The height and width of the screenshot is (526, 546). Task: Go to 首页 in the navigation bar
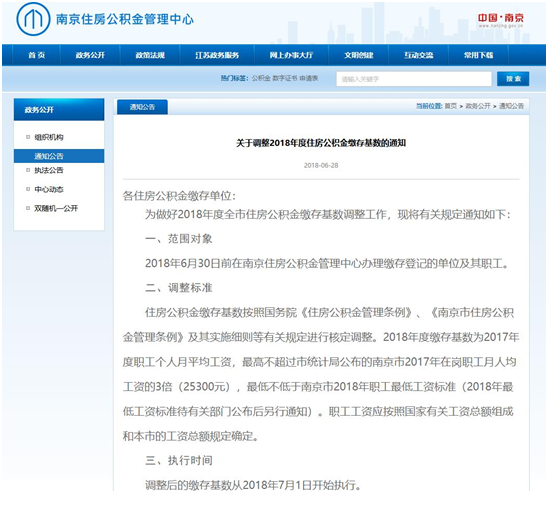tap(37, 55)
